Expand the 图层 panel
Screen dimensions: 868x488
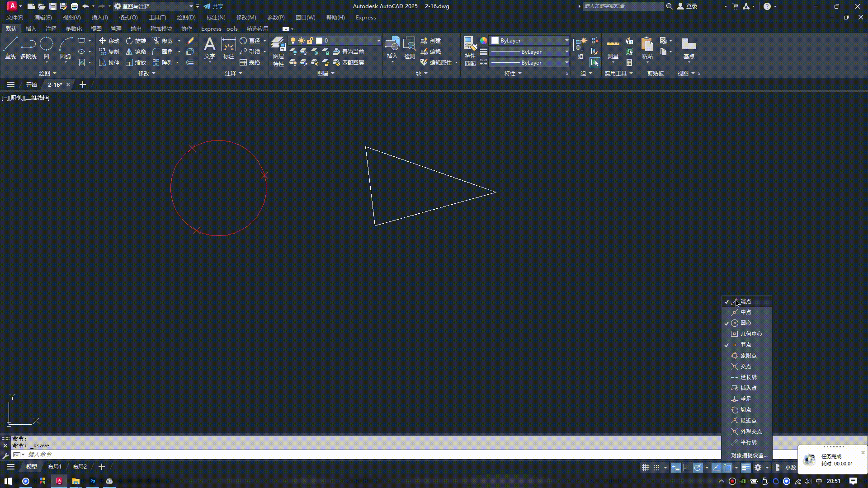coord(325,73)
